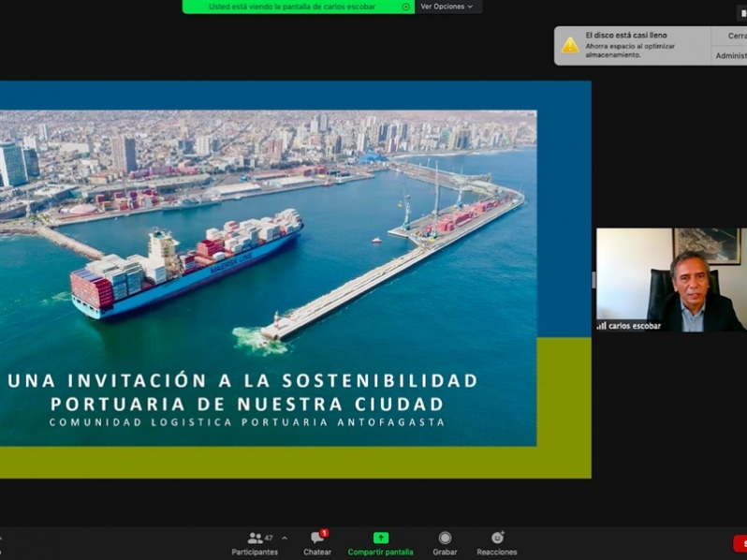747x560 pixels.
Task: Click Administrar in the disk notification
Action: [x=731, y=55]
